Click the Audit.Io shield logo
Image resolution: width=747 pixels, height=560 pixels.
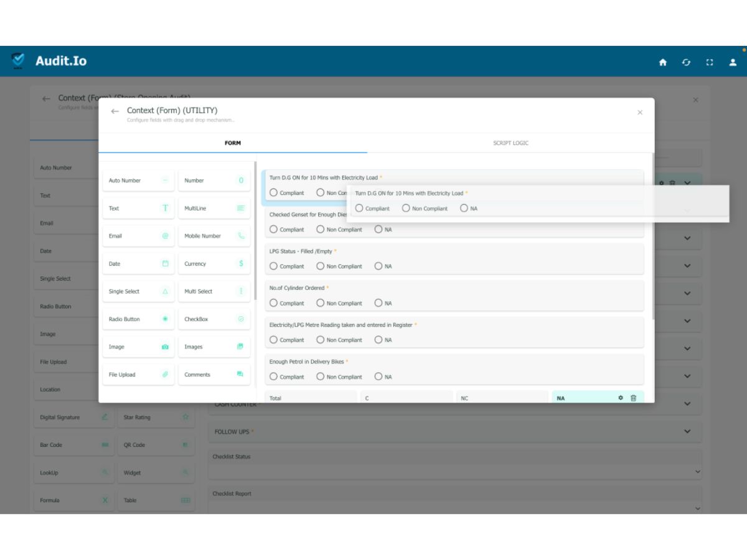[18, 60]
